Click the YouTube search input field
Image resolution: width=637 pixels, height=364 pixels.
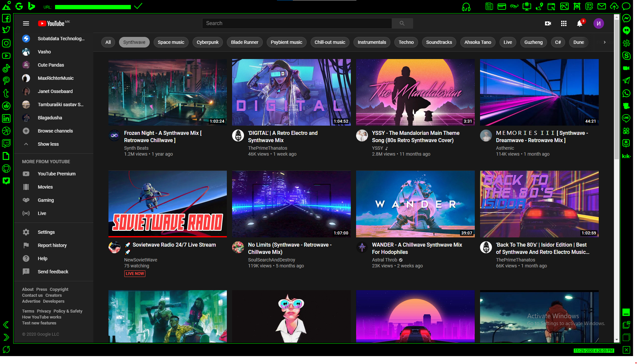coord(297,23)
